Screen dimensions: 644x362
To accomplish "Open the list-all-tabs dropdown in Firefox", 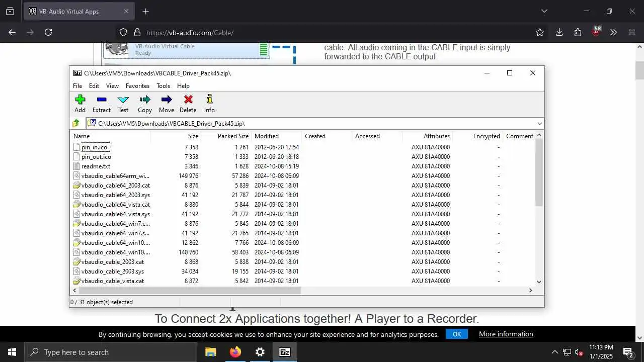I will (544, 11).
